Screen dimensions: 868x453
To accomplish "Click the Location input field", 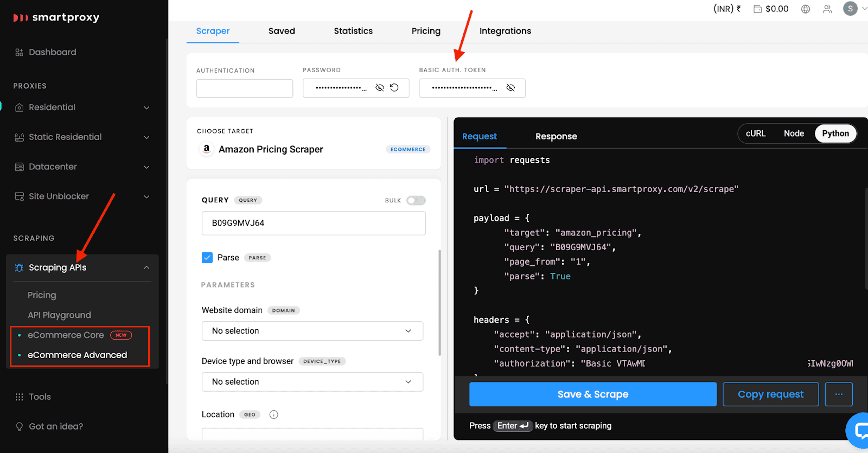I will click(x=312, y=434).
